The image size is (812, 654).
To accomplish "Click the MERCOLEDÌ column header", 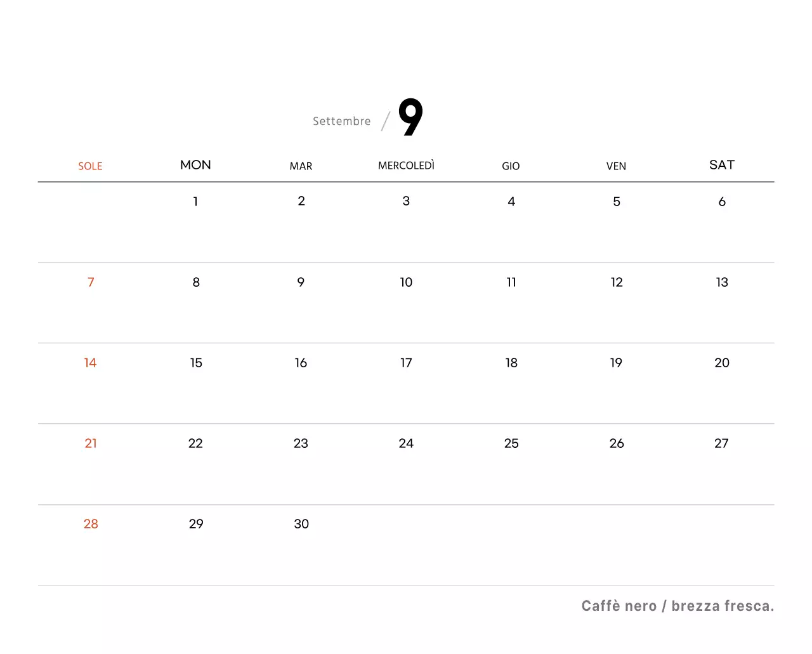I will coord(406,166).
